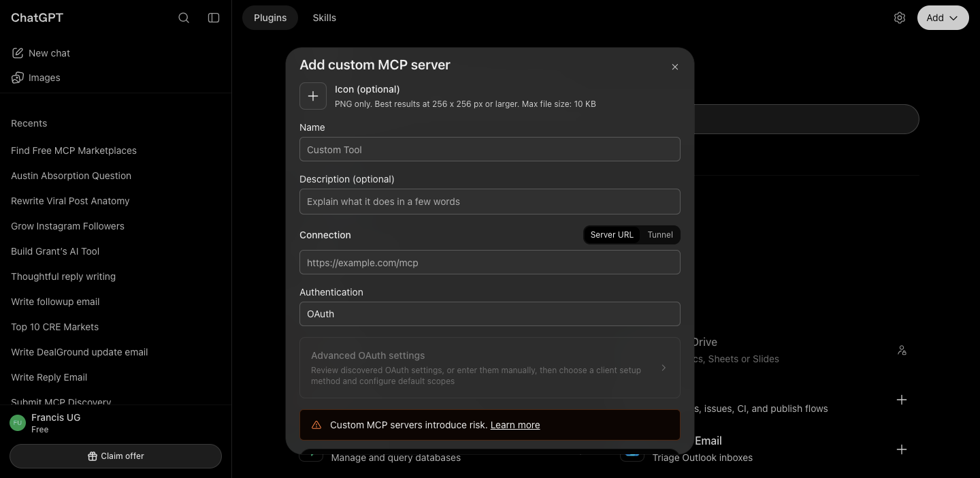Click Manage and query databases plugin text
This screenshot has width=980, height=478.
[395, 458]
